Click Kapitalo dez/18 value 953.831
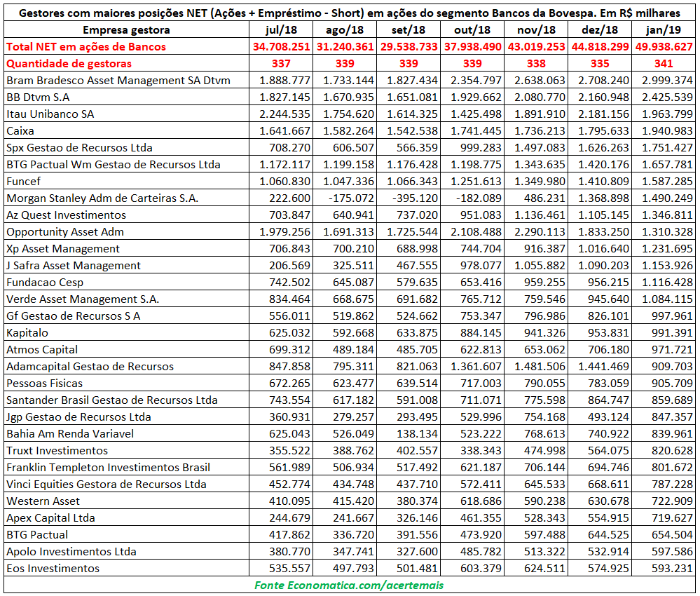The width and height of the screenshot is (700, 596). point(608,333)
